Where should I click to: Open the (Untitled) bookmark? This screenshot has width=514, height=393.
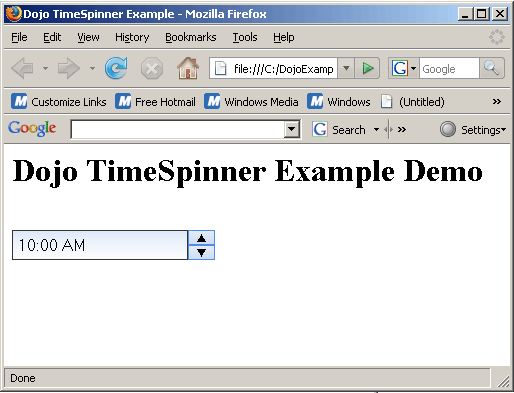click(x=413, y=101)
